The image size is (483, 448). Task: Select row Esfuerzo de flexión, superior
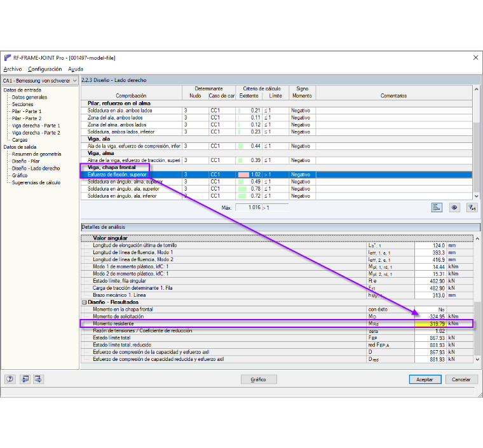point(276,174)
